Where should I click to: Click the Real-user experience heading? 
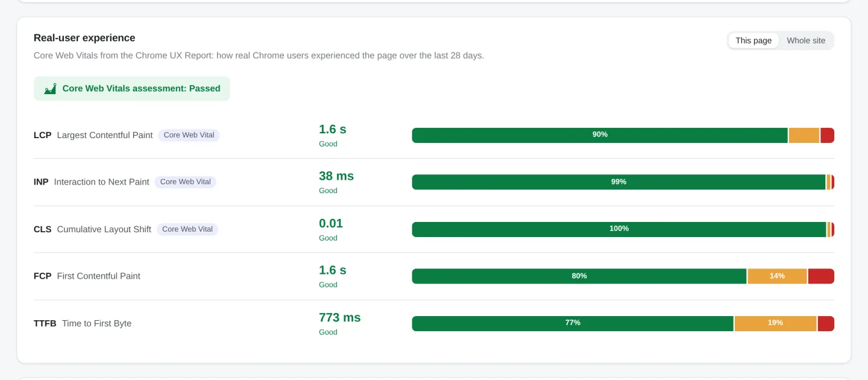point(84,38)
